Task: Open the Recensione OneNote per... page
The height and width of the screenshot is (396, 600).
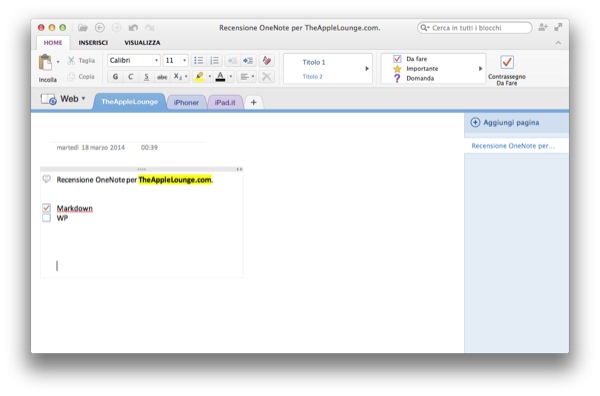Action: (x=516, y=146)
